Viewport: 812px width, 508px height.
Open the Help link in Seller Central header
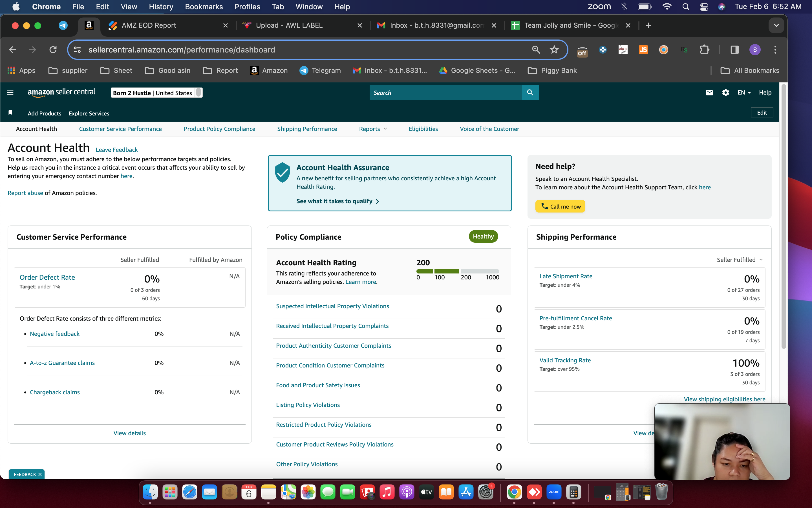[765, 92]
